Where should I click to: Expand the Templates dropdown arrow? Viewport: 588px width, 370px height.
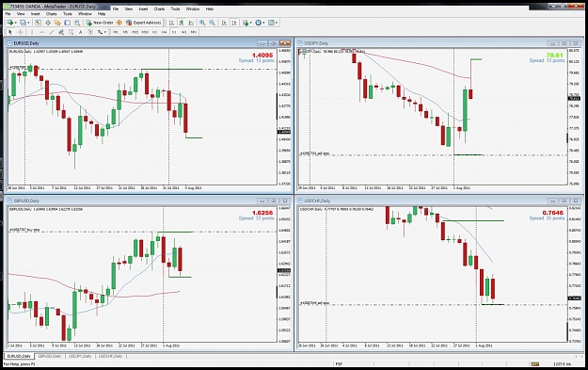[x=277, y=23]
